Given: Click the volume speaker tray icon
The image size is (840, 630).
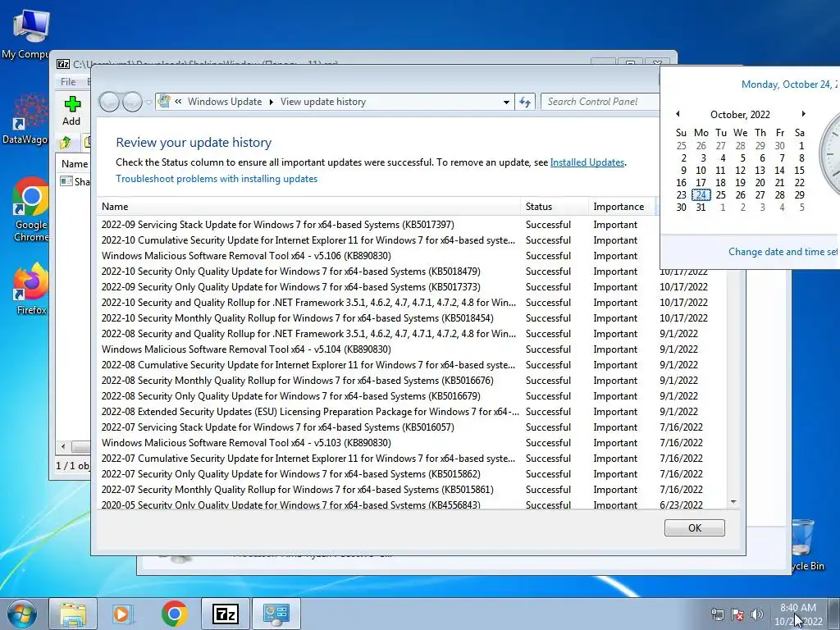Looking at the screenshot, I should 757,614.
